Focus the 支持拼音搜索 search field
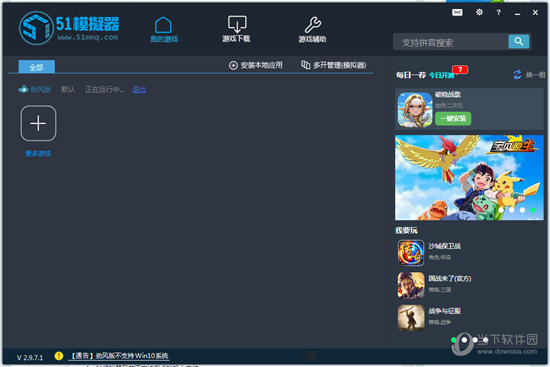Image resolution: width=550 pixels, height=367 pixels. pyautogui.click(x=451, y=42)
